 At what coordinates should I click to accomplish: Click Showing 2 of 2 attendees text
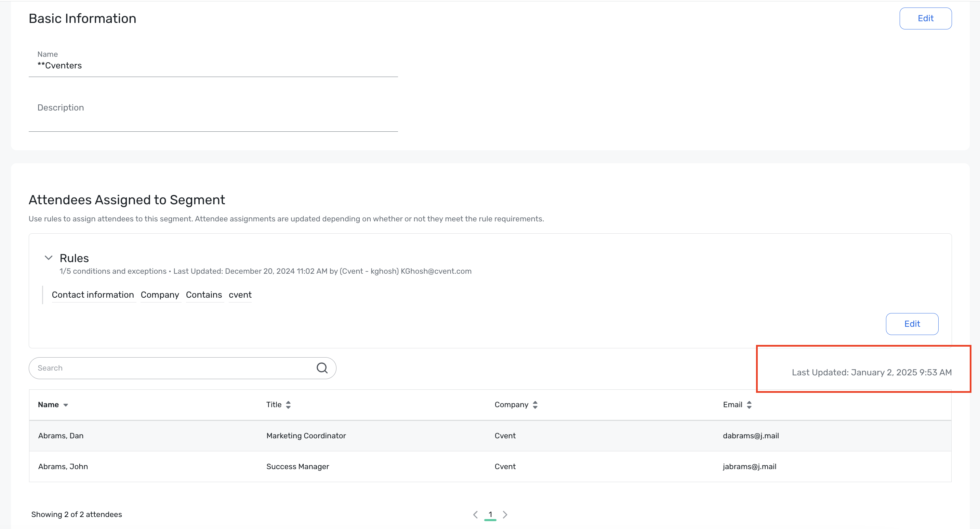point(77,515)
